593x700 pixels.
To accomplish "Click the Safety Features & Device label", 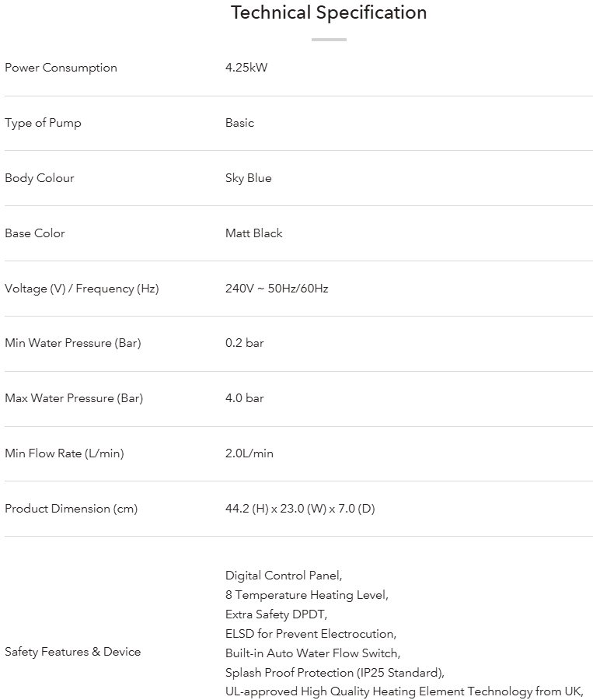I will 73,652.
